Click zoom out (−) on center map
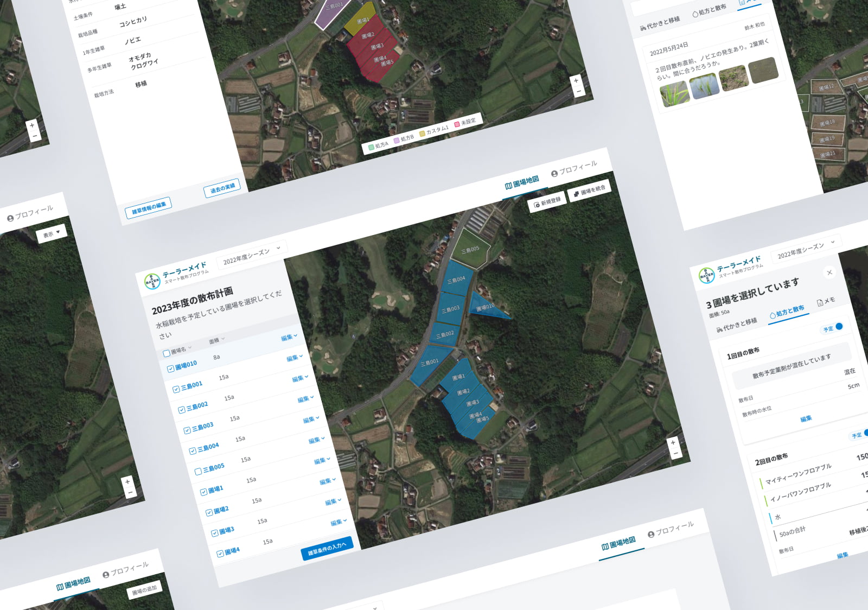This screenshot has height=610, width=868. [x=675, y=454]
